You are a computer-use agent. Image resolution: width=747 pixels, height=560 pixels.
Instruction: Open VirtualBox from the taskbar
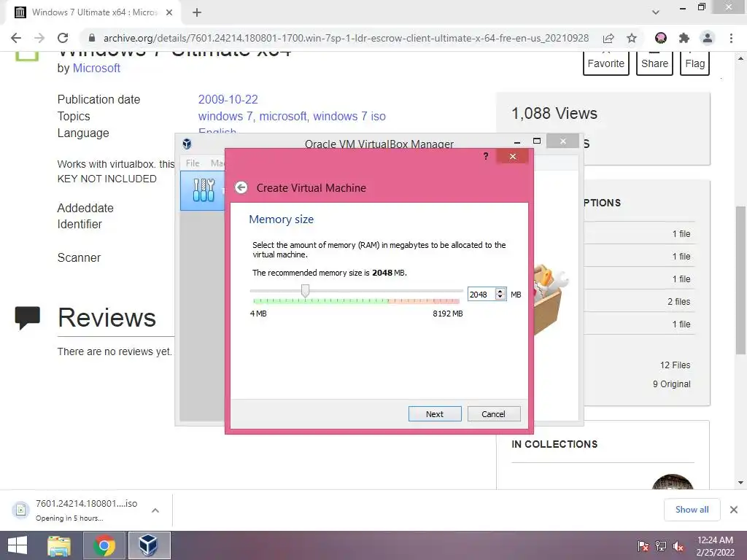pyautogui.click(x=149, y=545)
